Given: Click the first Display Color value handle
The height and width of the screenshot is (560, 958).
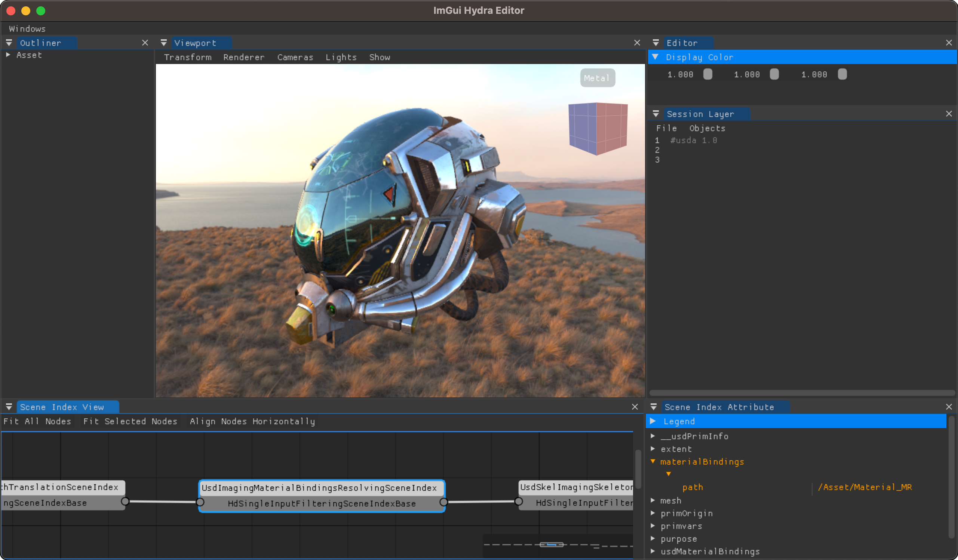Looking at the screenshot, I should [x=707, y=74].
